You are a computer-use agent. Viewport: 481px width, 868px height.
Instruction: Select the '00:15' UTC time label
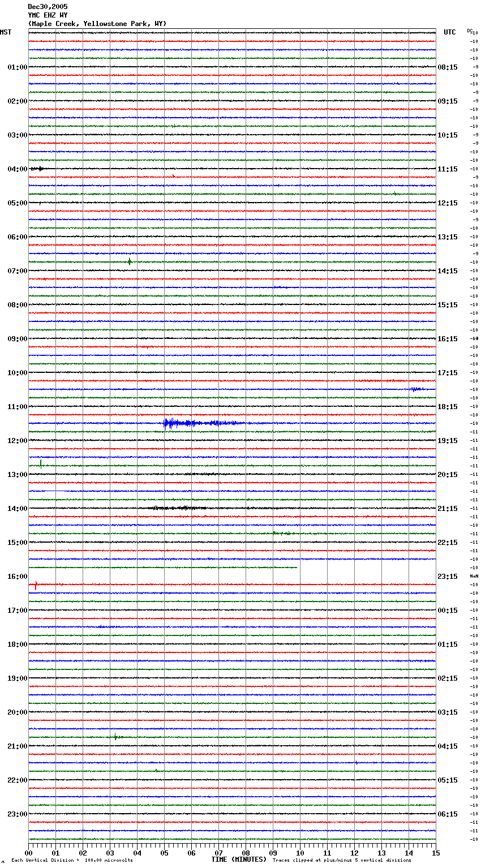[x=448, y=611]
